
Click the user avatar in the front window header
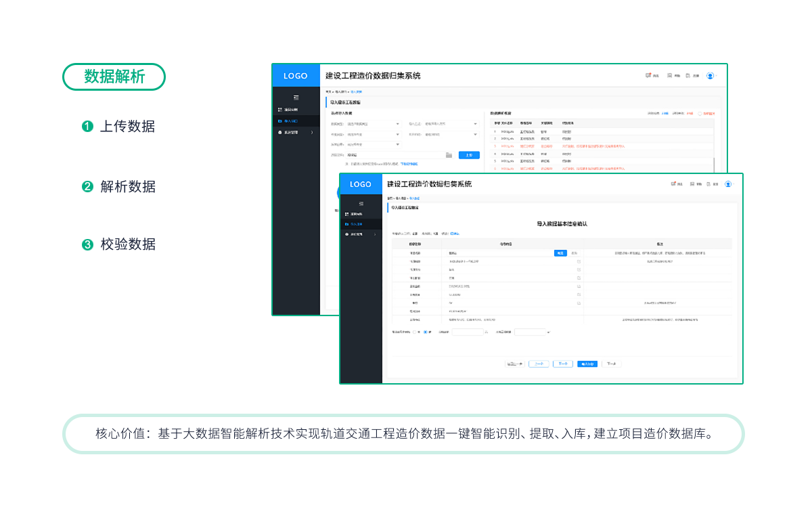click(728, 184)
